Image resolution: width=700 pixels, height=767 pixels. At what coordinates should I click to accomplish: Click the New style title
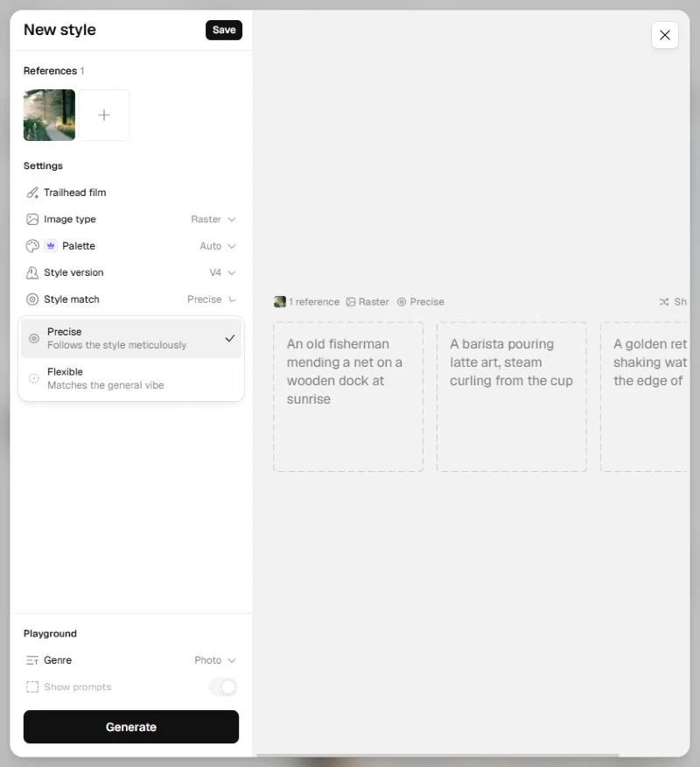[59, 30]
